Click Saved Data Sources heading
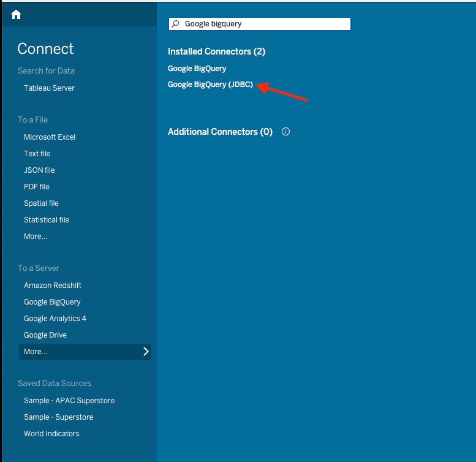Image resolution: width=476 pixels, height=462 pixels. coord(55,384)
